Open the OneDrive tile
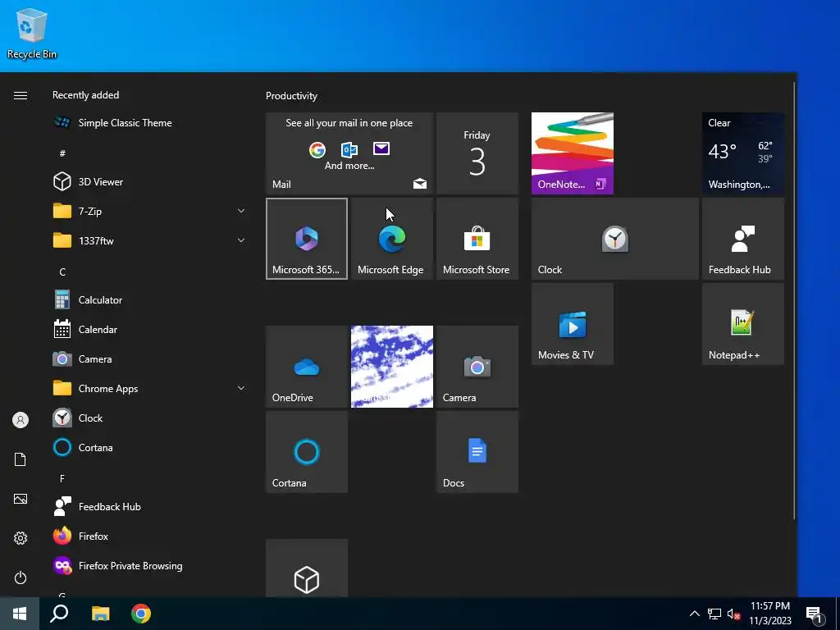840x630 pixels. coord(307,367)
